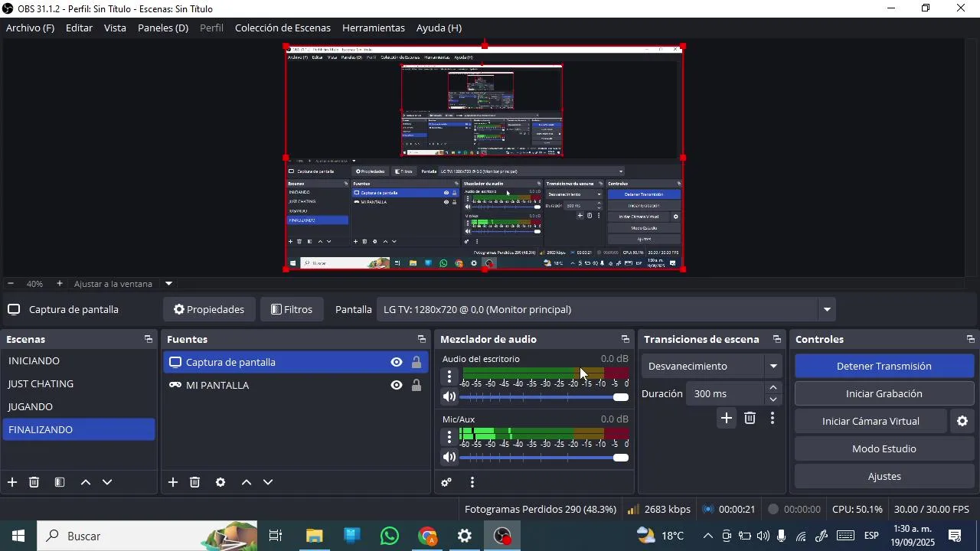Pop out the Transiciones de escena panel
The image size is (980, 551).
[x=777, y=339]
